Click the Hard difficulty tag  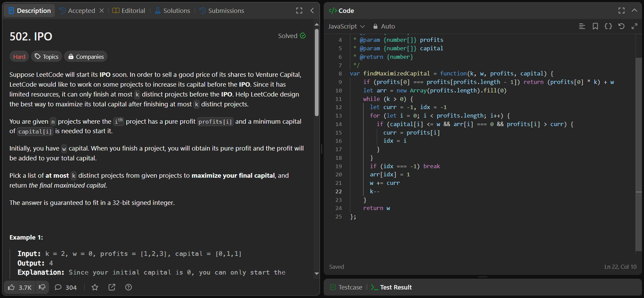(x=19, y=56)
